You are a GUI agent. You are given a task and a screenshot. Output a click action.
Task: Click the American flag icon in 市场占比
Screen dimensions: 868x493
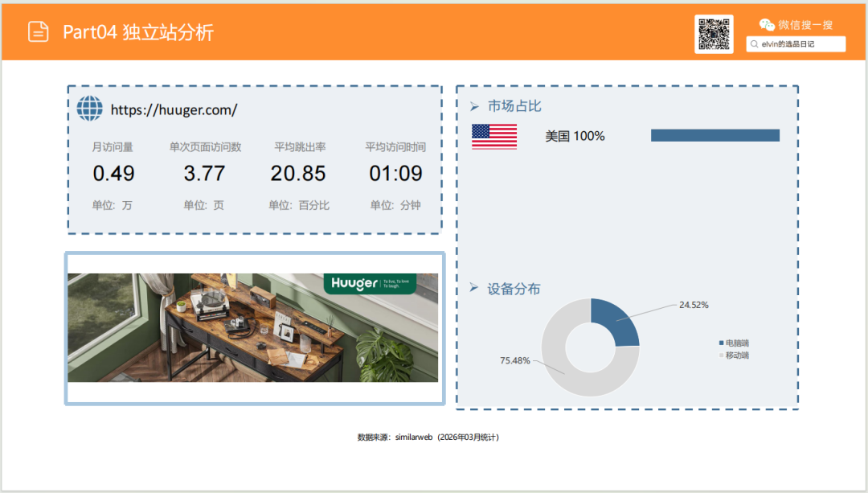point(493,134)
